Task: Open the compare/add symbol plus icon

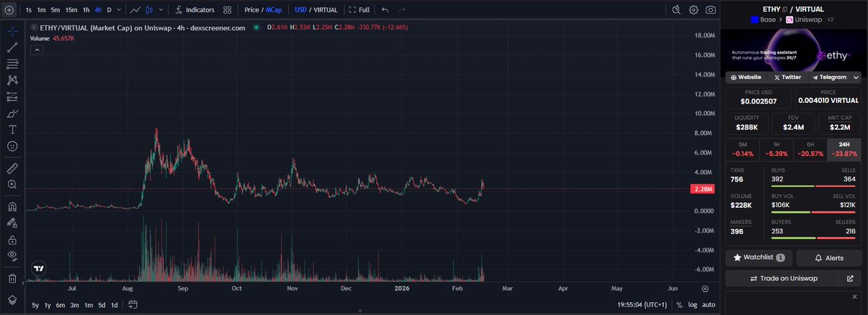Action: point(9,10)
